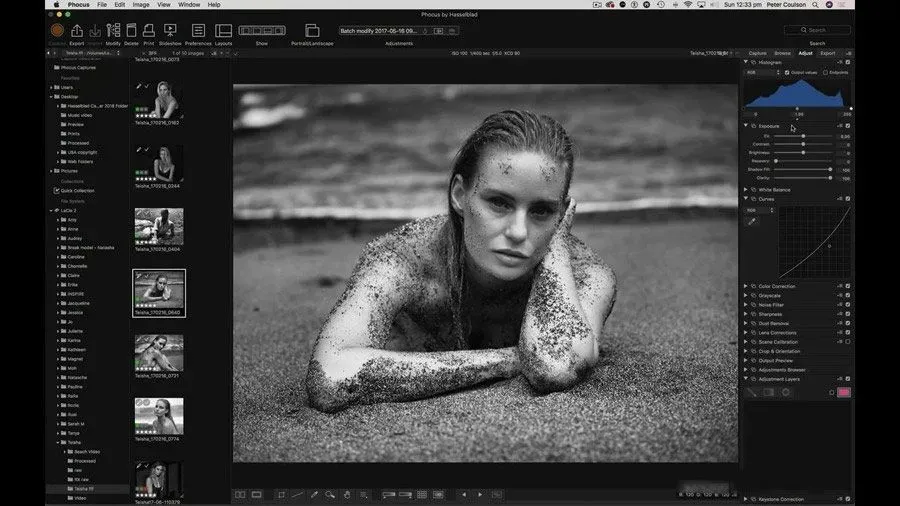Click in the toolbar Search field

817,30
